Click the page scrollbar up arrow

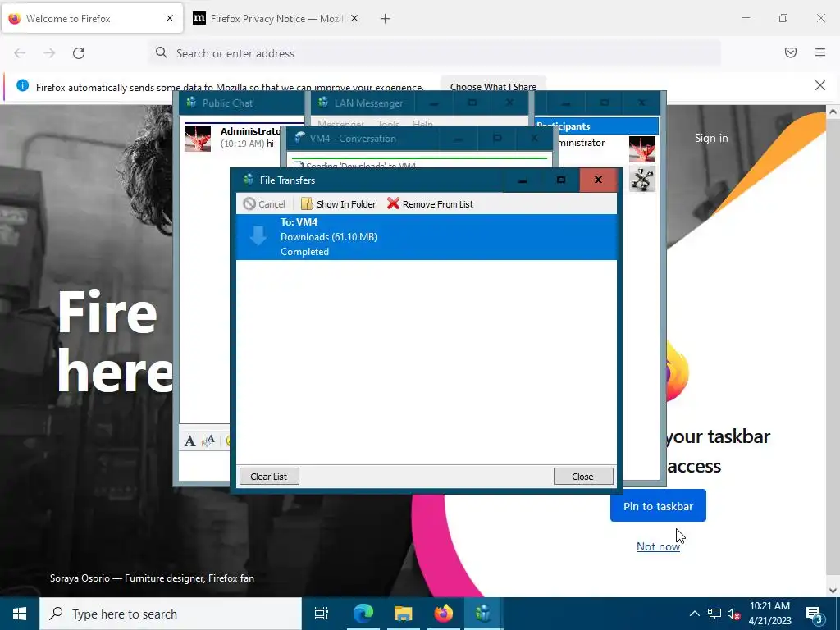pyautogui.click(x=833, y=112)
